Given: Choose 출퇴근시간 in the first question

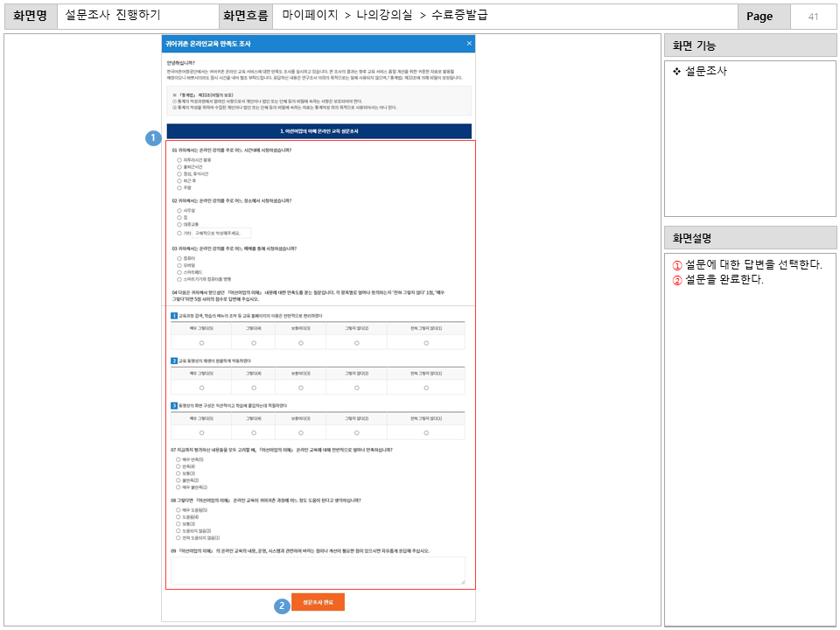Looking at the screenshot, I should (178, 167).
